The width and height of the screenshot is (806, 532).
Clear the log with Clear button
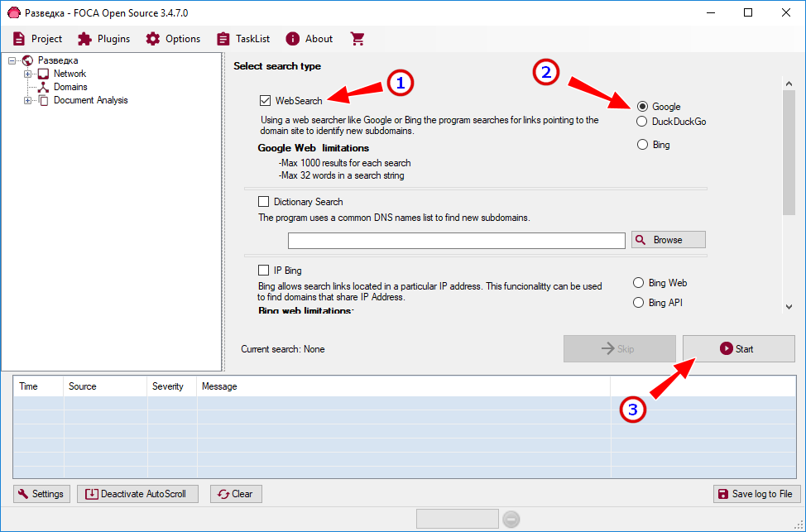pos(236,494)
